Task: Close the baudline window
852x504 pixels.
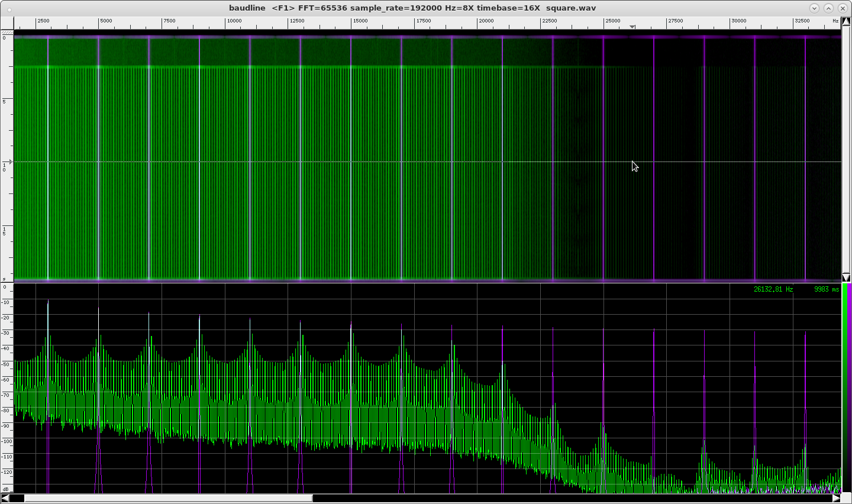Action: pyautogui.click(x=842, y=8)
